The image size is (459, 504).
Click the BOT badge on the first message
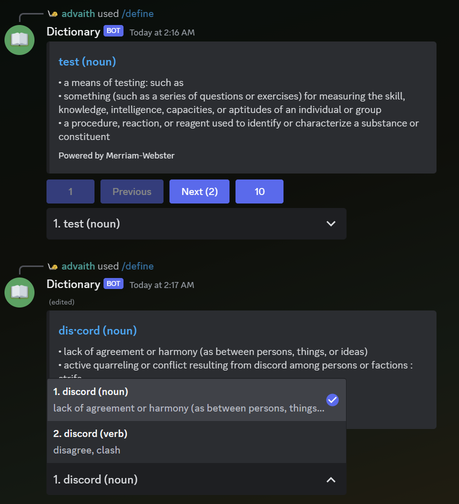click(x=113, y=31)
